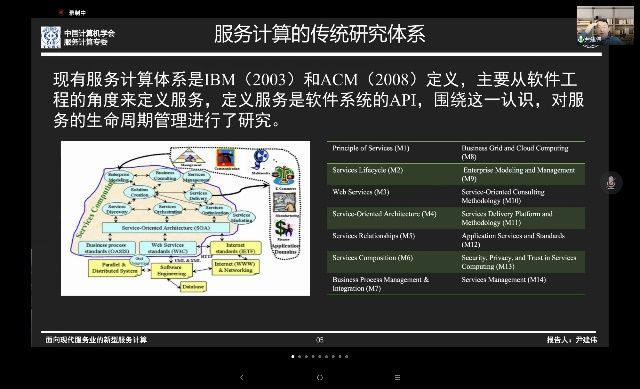Select the first page indicator dot

coord(293,356)
